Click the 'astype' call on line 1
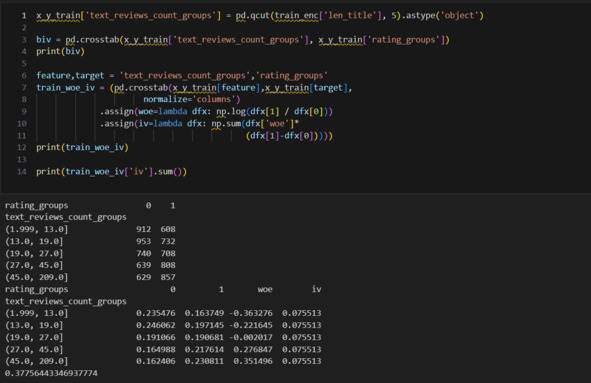This screenshot has height=383, width=591. point(420,15)
